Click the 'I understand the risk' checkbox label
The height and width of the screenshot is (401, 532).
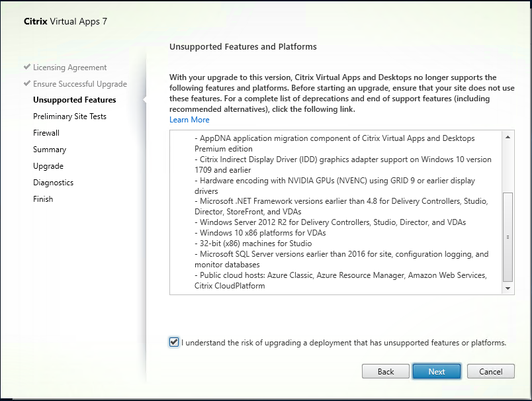point(343,343)
